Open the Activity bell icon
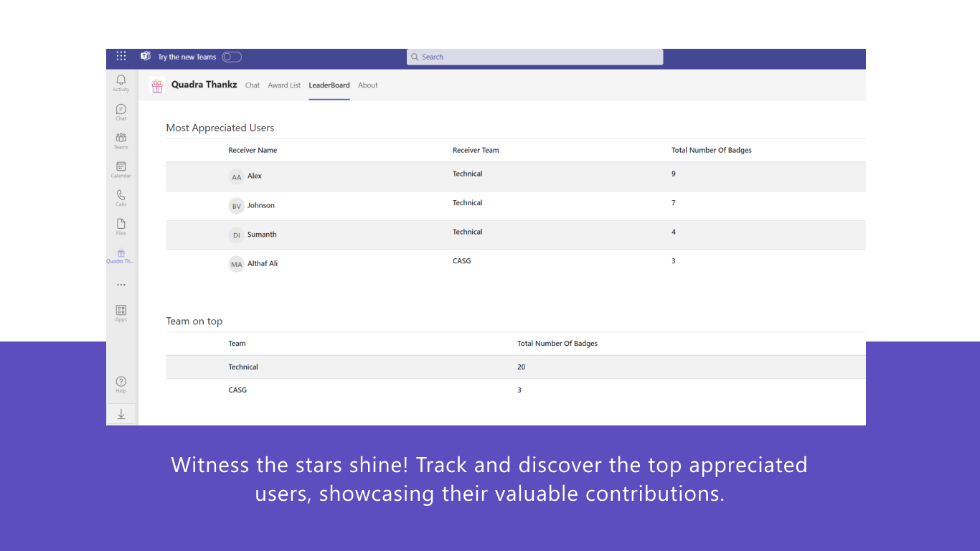Screen dimensions: 980x551 point(121,83)
